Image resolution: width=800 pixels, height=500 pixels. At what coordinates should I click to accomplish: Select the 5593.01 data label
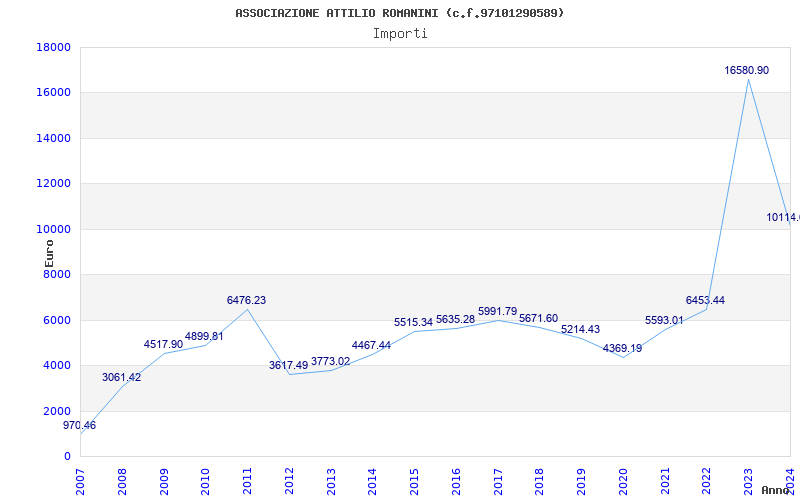point(664,320)
